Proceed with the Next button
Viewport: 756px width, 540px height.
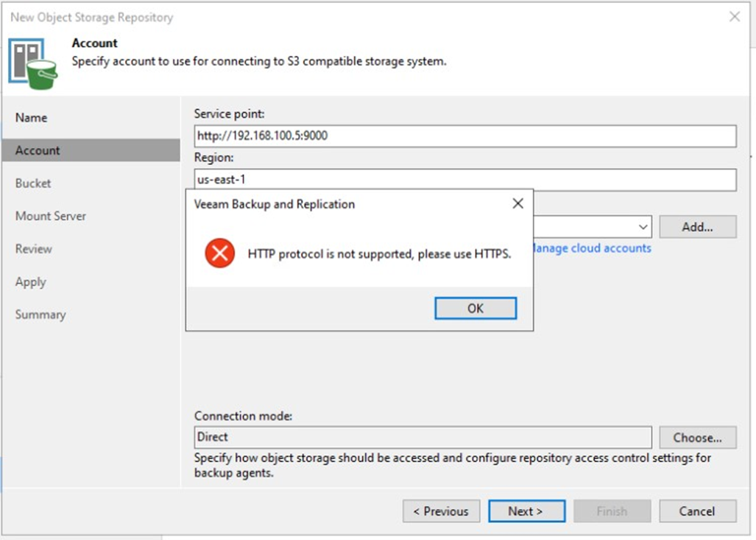[x=526, y=511]
